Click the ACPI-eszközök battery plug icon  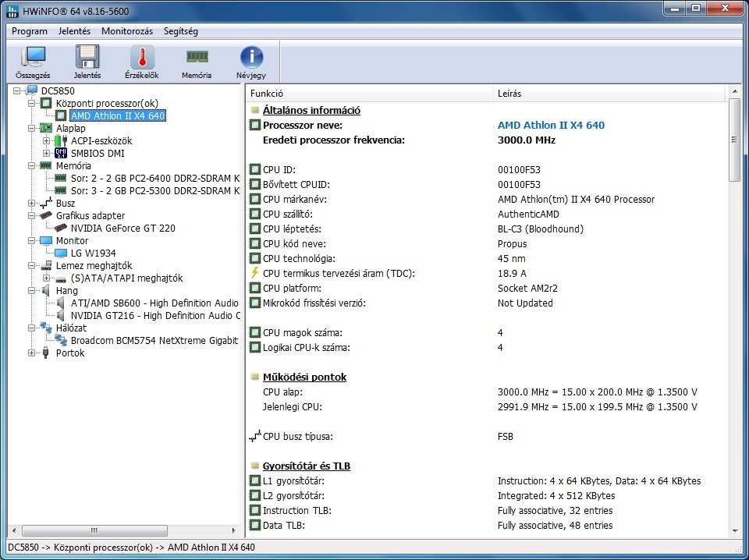click(x=61, y=141)
